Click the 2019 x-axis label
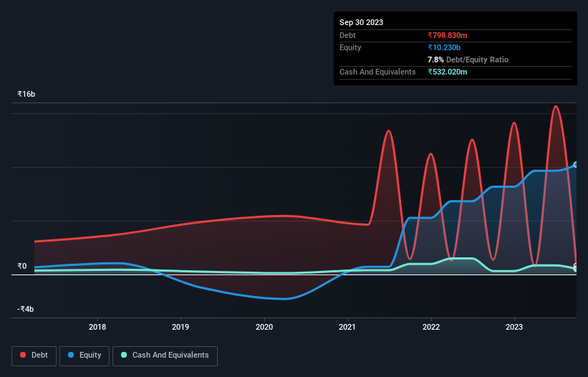 (x=180, y=327)
